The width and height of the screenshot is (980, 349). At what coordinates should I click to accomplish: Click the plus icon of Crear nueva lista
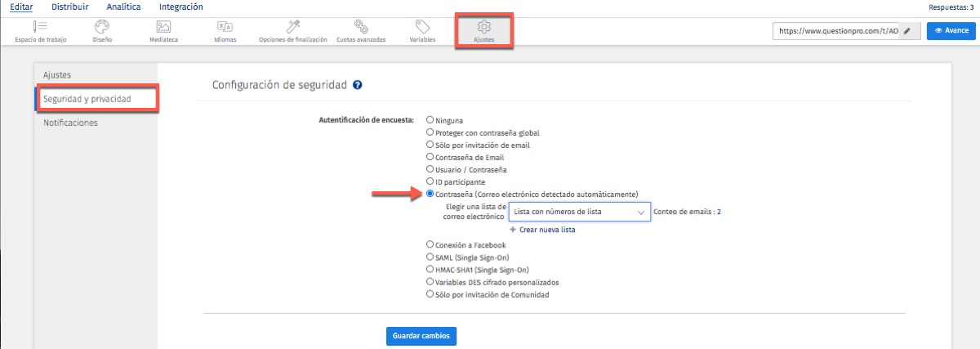tap(513, 230)
